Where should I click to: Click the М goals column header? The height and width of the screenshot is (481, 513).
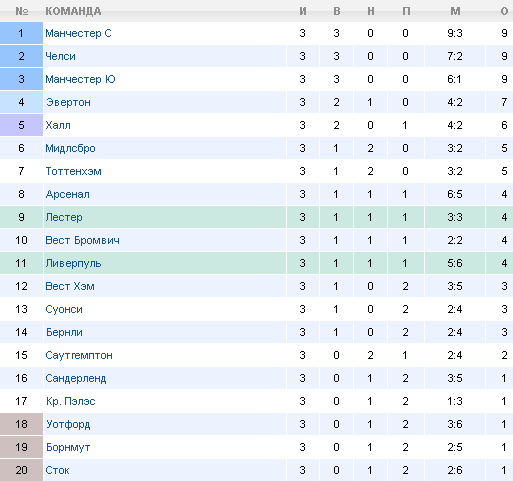455,11
